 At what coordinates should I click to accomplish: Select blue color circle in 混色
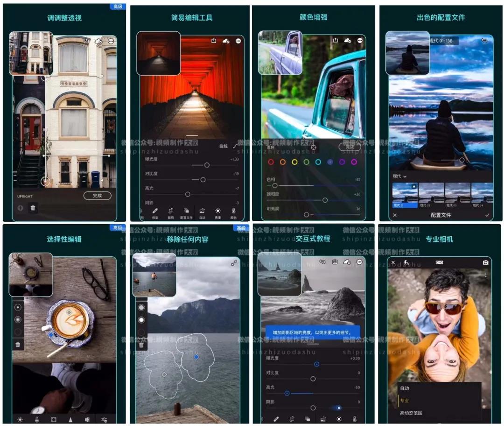tap(330, 162)
